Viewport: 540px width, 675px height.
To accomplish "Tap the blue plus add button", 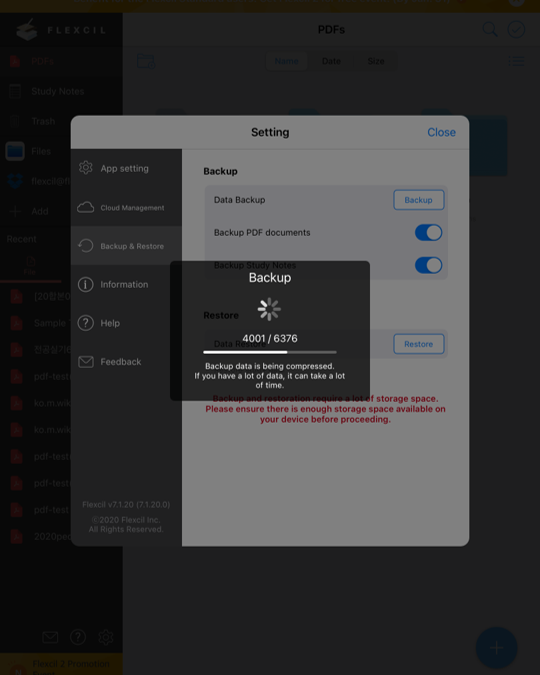I will 497,647.
